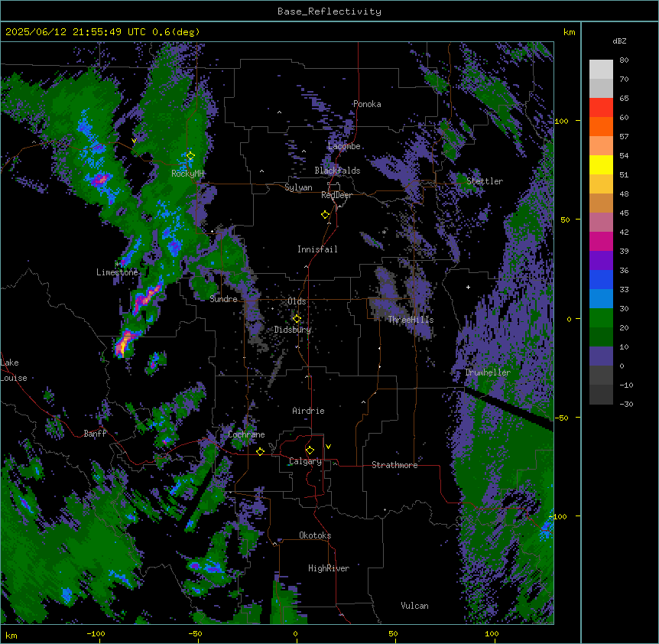Click the Lacombe city label

coord(344,146)
